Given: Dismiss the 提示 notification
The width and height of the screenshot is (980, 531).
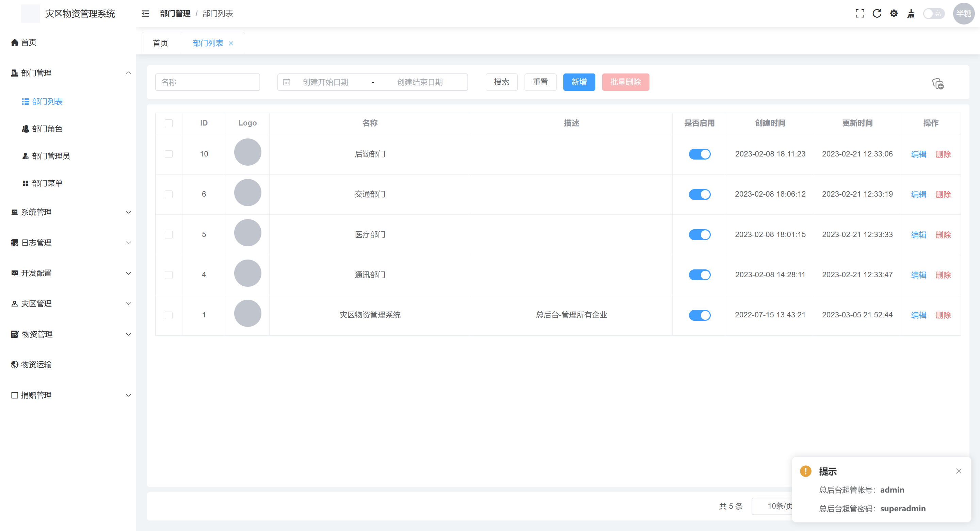Looking at the screenshot, I should tap(959, 471).
